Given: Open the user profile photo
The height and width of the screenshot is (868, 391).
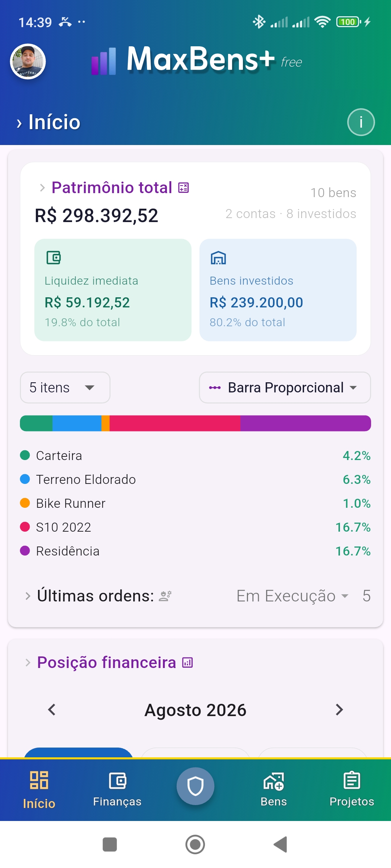Looking at the screenshot, I should (28, 61).
